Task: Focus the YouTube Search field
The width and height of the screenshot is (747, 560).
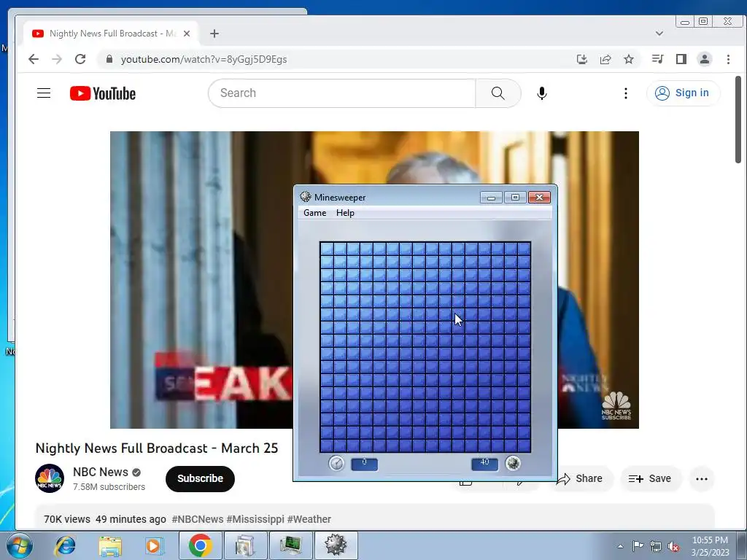Action: tap(342, 93)
